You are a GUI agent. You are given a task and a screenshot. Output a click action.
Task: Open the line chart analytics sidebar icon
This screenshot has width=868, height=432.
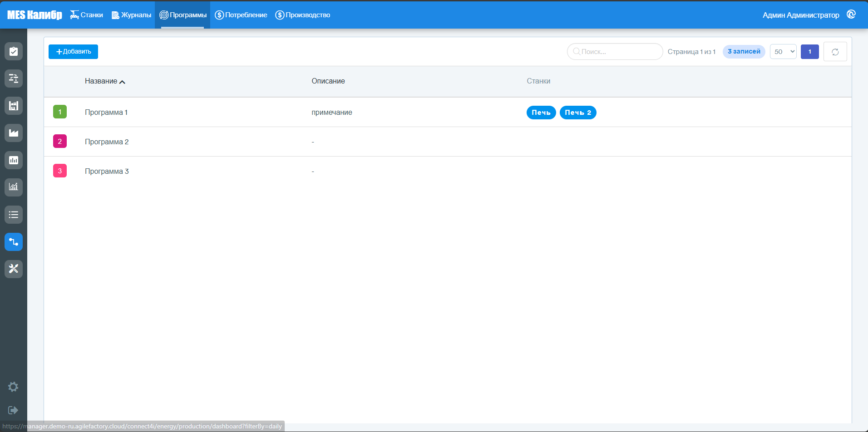click(x=14, y=187)
